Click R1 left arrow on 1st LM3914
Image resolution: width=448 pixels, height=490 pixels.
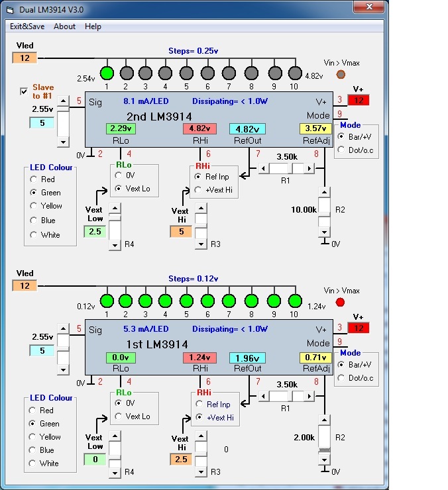point(263,396)
